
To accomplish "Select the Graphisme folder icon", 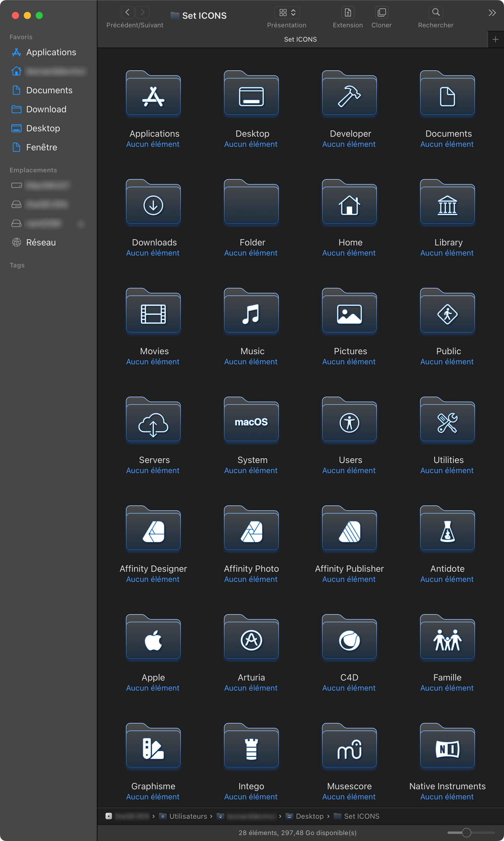I will [153, 746].
